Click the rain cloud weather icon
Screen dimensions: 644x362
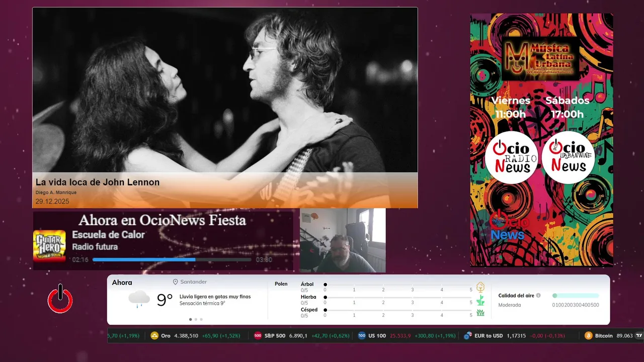[139, 299]
